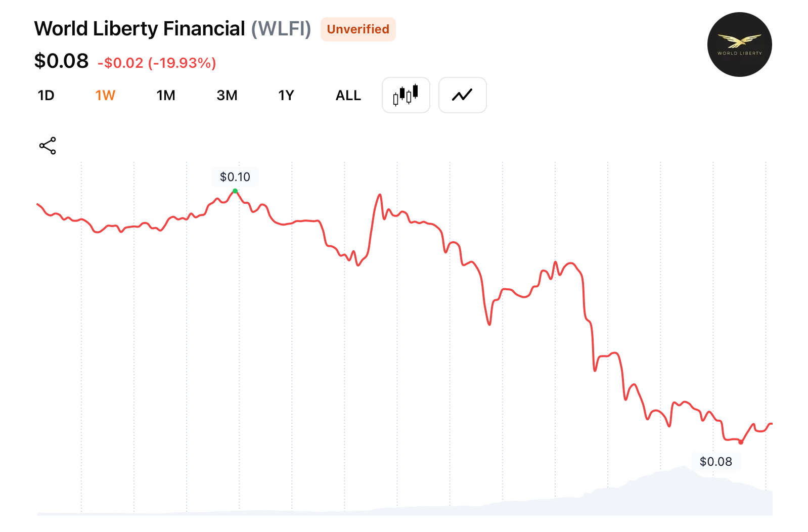Select the $0.10 high price label

click(x=235, y=177)
